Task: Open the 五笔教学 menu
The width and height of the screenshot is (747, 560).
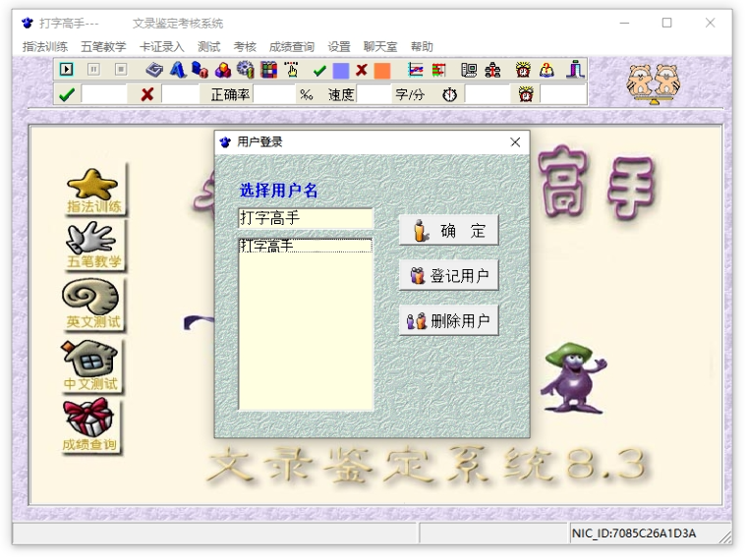Action: point(103,47)
